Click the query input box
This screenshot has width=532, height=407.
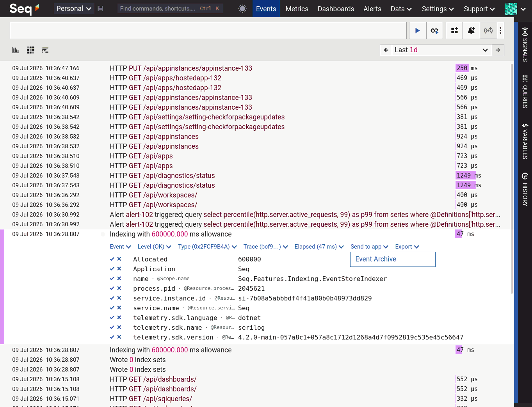208,30
